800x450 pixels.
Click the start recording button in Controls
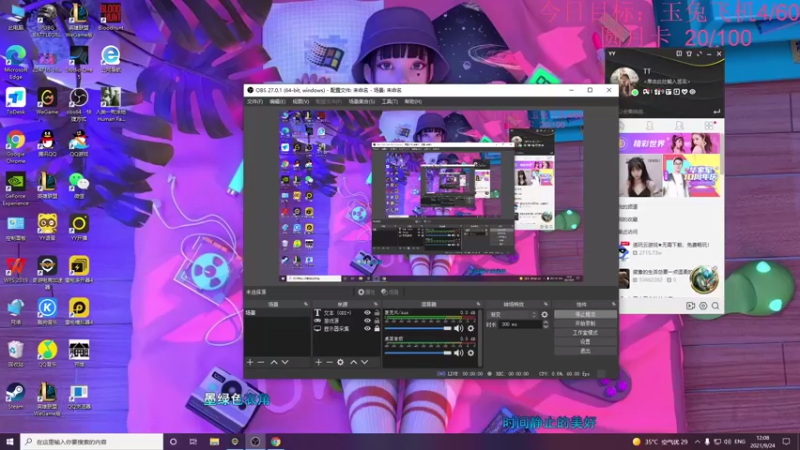(x=585, y=323)
